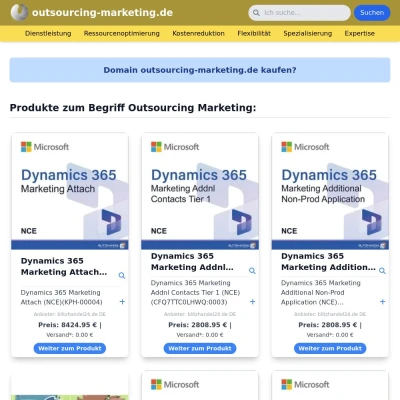Open the Expertise menu item

coord(360,33)
